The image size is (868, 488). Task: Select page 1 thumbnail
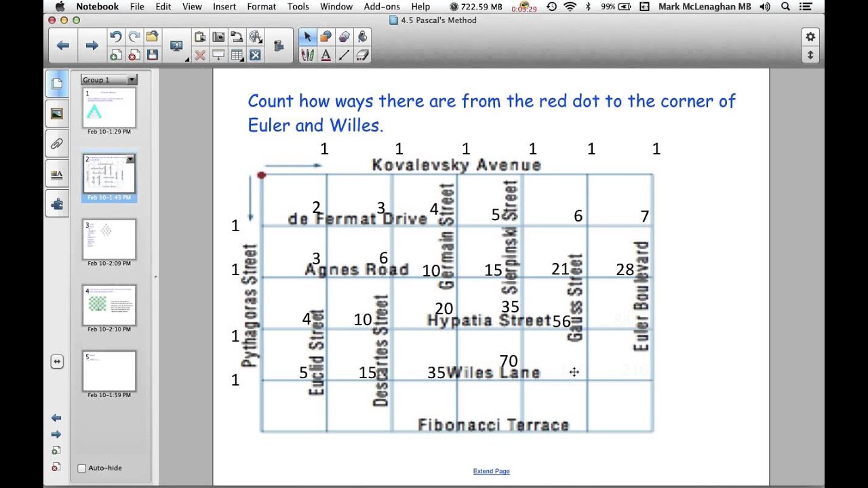tap(109, 107)
